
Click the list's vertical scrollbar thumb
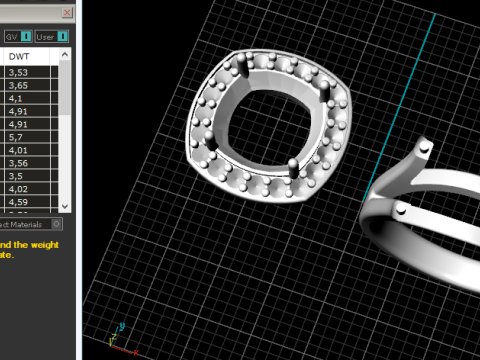[65, 87]
